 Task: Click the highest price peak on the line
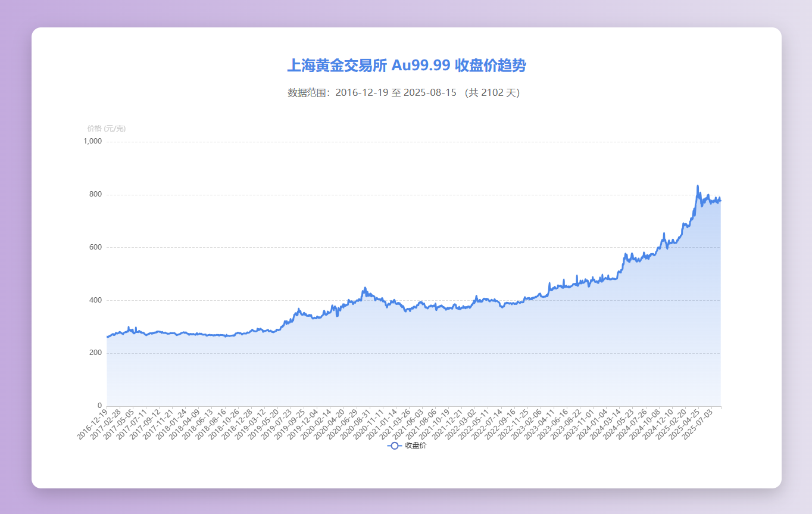pyautogui.click(x=698, y=186)
